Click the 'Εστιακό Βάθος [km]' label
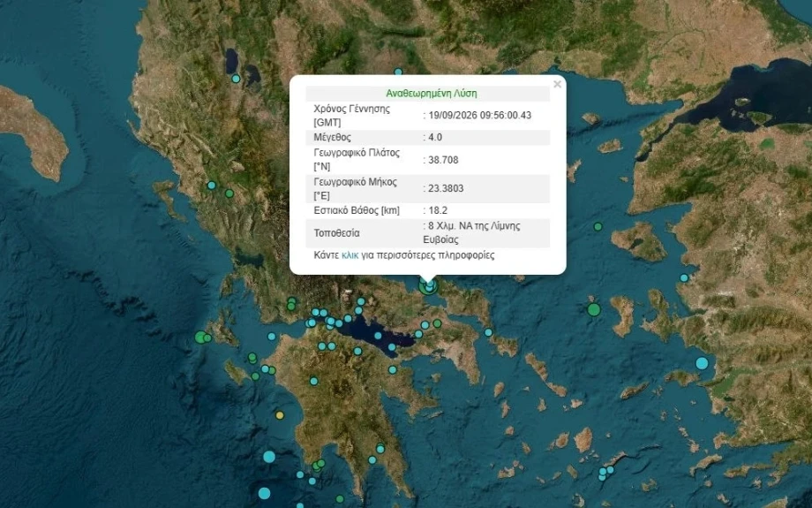Screen dimensions: 812x508 click(357, 210)
